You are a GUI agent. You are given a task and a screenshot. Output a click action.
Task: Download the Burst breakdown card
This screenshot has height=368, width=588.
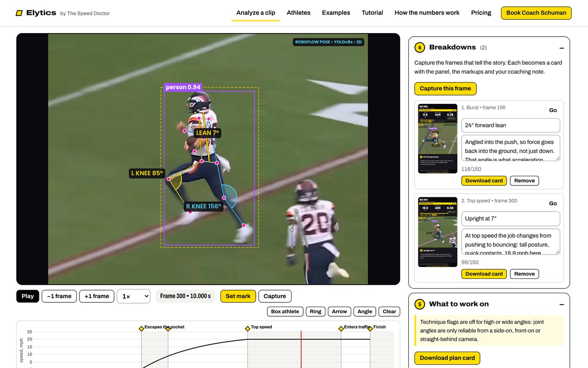click(x=484, y=181)
